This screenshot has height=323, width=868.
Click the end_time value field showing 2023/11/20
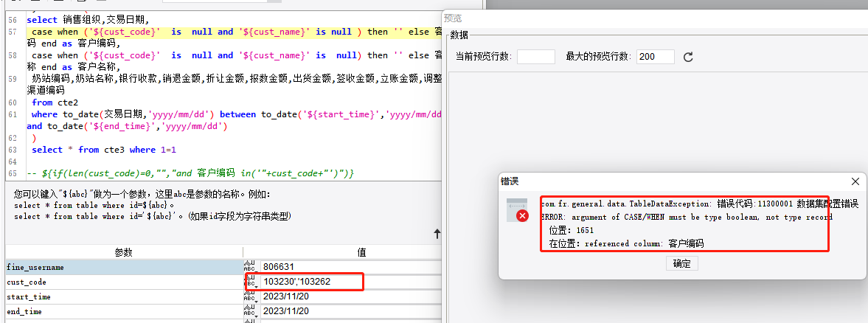[351, 311]
